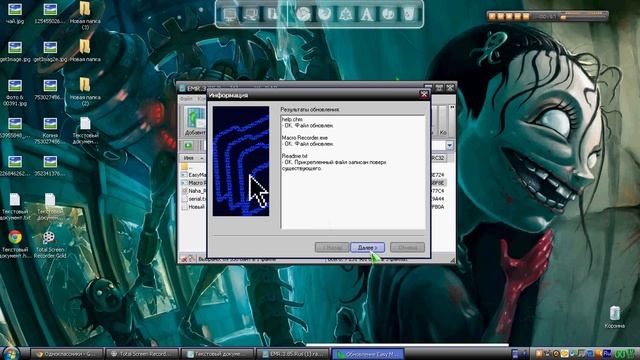Click the green up-folder icon in EMR window
640x360 pixels.
(x=188, y=146)
